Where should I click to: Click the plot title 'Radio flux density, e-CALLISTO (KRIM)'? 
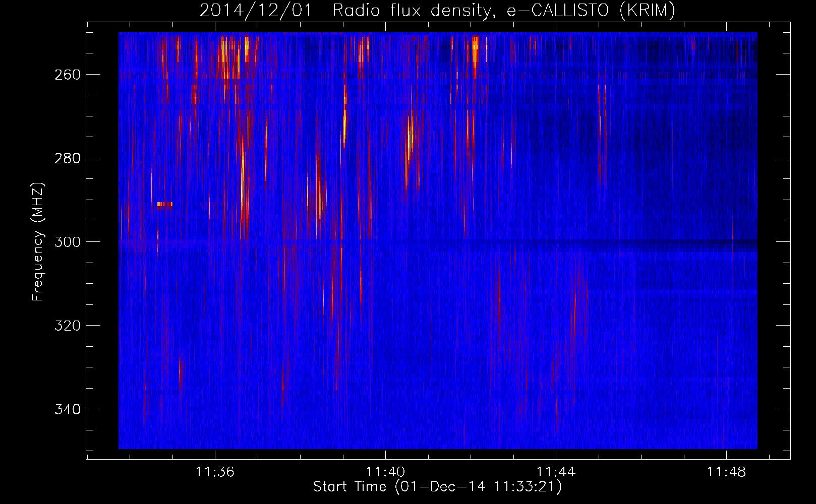click(503, 10)
